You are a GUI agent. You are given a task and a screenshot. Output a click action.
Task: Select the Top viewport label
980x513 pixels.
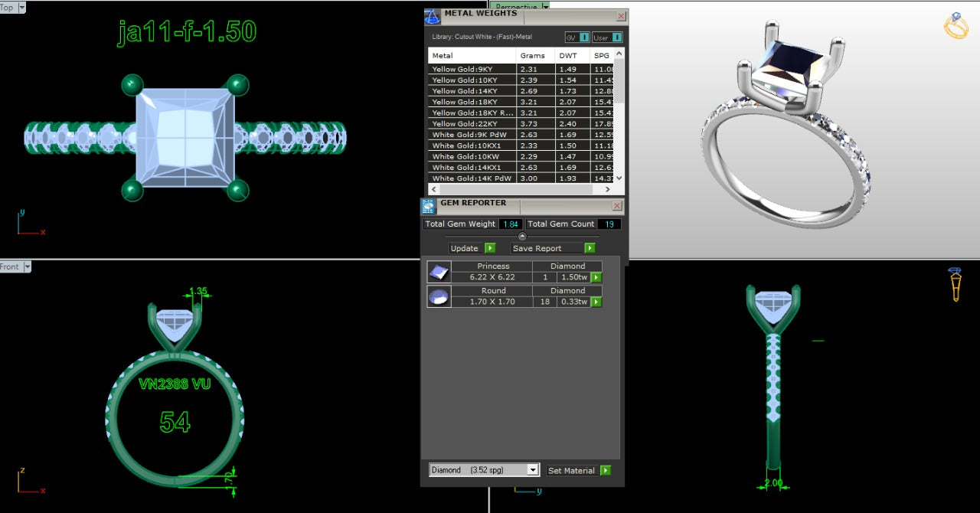tap(8, 7)
